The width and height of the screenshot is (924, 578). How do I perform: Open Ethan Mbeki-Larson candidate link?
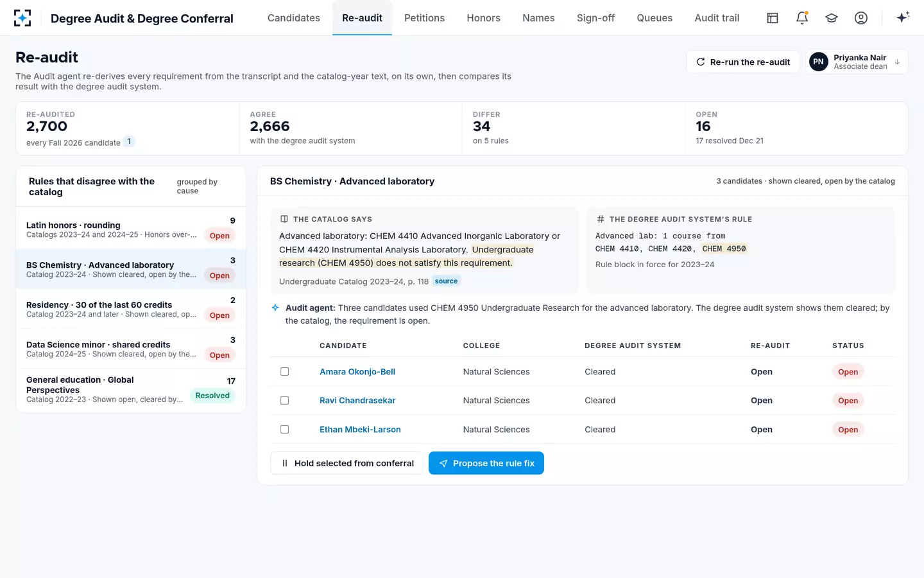coord(360,430)
